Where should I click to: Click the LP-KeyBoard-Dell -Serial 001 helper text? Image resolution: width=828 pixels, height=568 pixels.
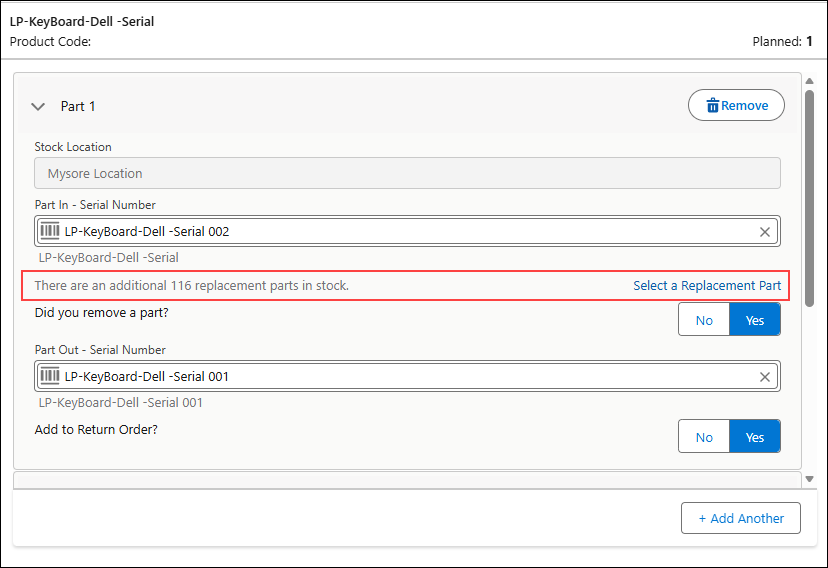[120, 403]
